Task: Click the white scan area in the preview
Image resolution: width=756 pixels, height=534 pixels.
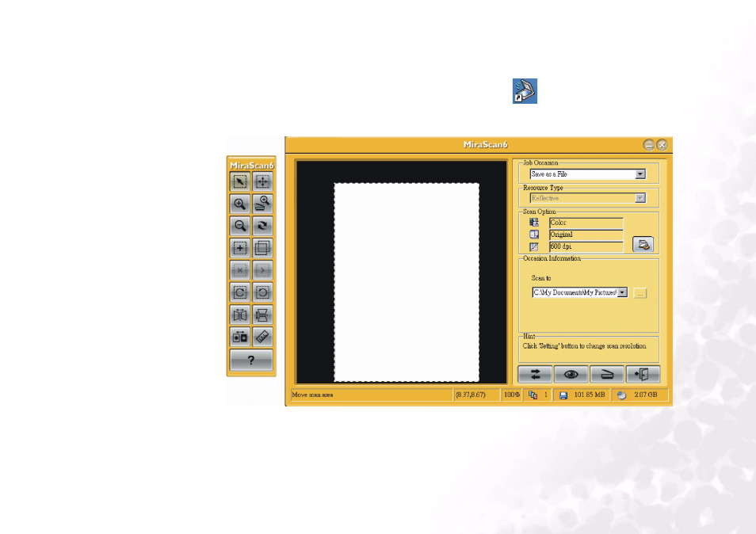Action: click(407, 282)
